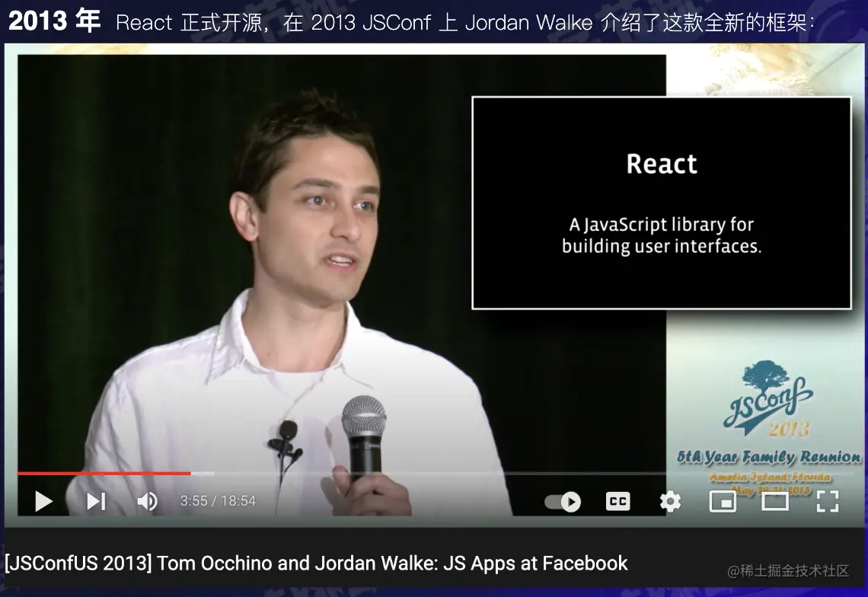868x597 pixels.
Task: Click the 'A JavaScript library for' slide text
Action: 662,225
